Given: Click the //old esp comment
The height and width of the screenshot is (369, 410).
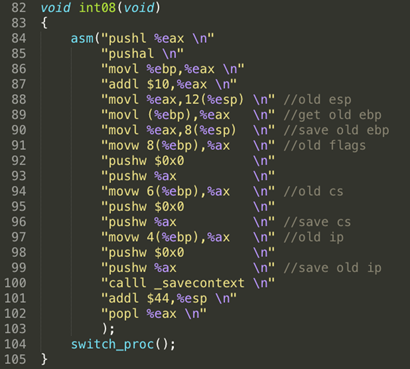Looking at the screenshot, I should (317, 100).
